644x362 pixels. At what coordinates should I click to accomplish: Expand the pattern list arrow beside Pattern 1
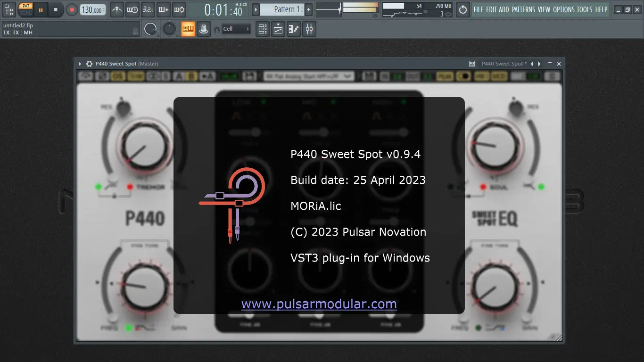[256, 9]
